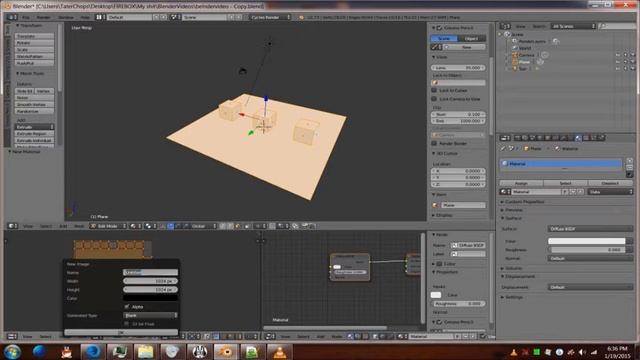
Task: Click the Diffuse BSDF node in node editor
Action: pyautogui.click(x=350, y=267)
